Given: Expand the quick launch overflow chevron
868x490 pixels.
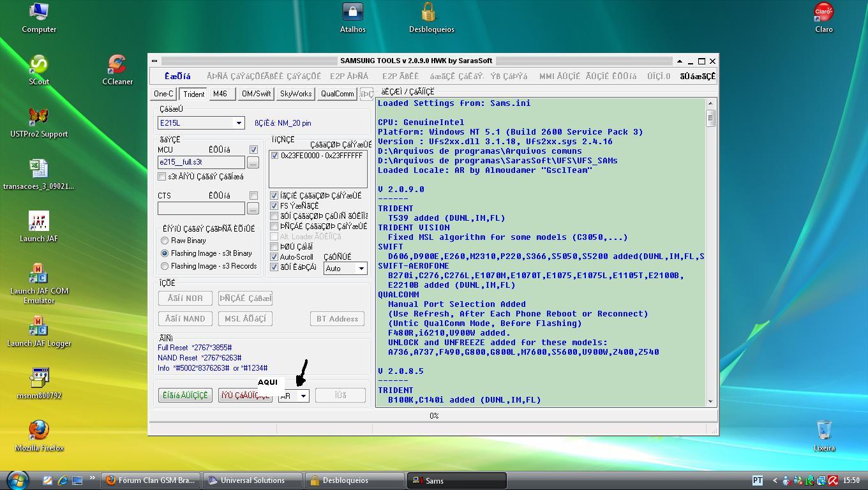Looking at the screenshot, I should point(93,478).
